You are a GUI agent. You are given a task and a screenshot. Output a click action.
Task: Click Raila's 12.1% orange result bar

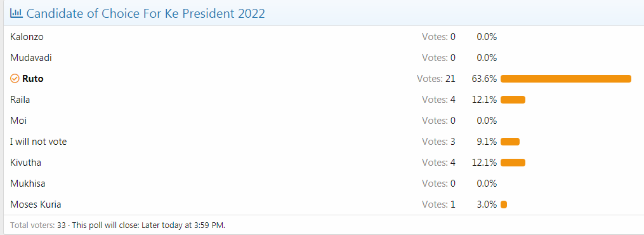tap(513, 100)
